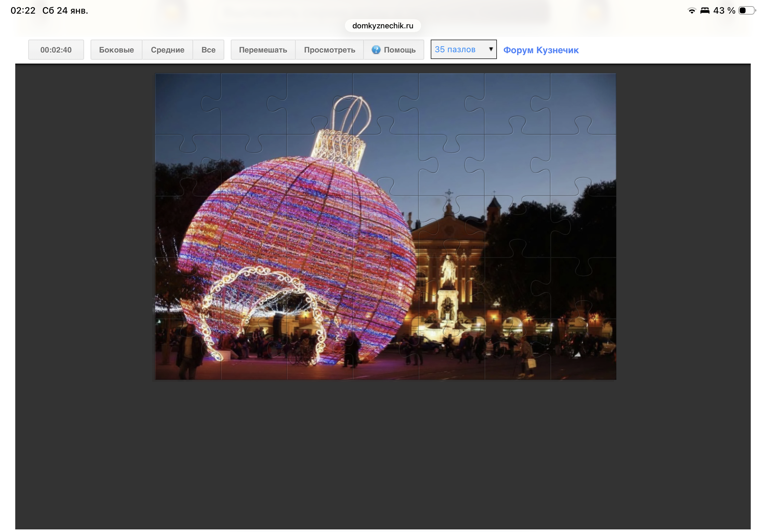Show only edge pieces with Боковые
This screenshot has height=532, width=766.
pyautogui.click(x=116, y=50)
